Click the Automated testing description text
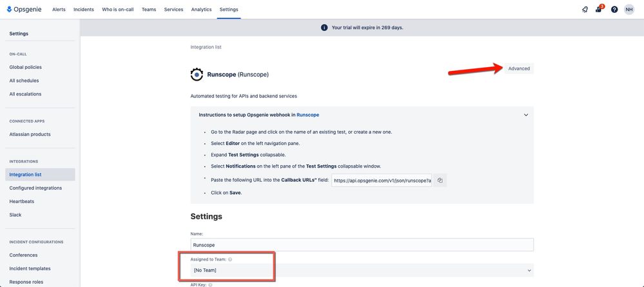Image resolution: width=644 pixels, height=287 pixels. tap(244, 96)
